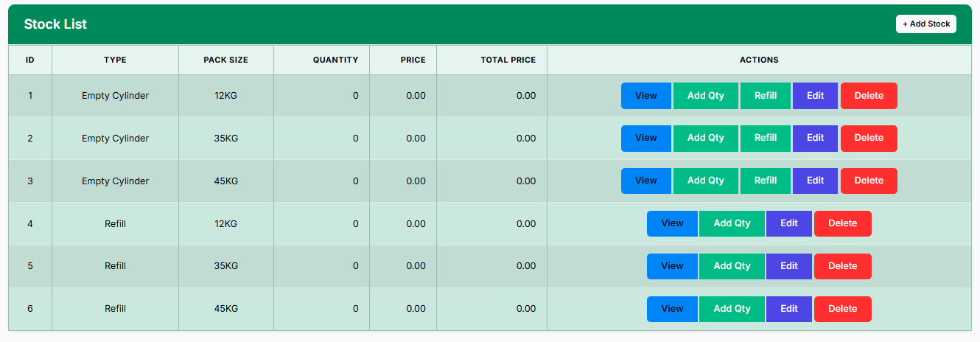The width and height of the screenshot is (980, 342).
Task: Add quantity to 45KG Empty Cylinder
Action: click(x=705, y=181)
